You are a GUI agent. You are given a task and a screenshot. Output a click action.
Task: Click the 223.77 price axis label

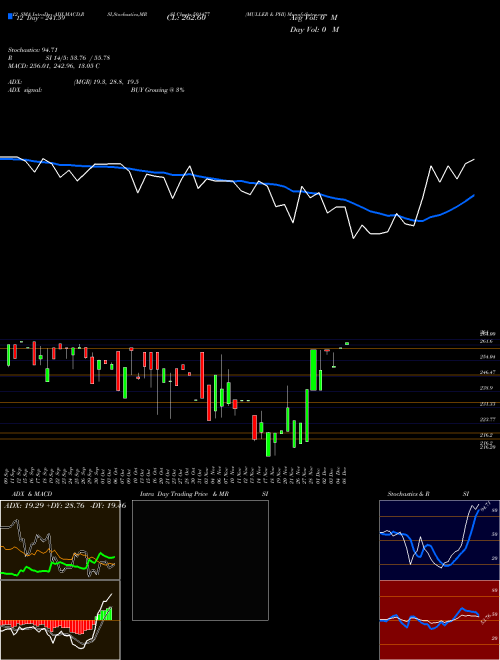coord(487,420)
